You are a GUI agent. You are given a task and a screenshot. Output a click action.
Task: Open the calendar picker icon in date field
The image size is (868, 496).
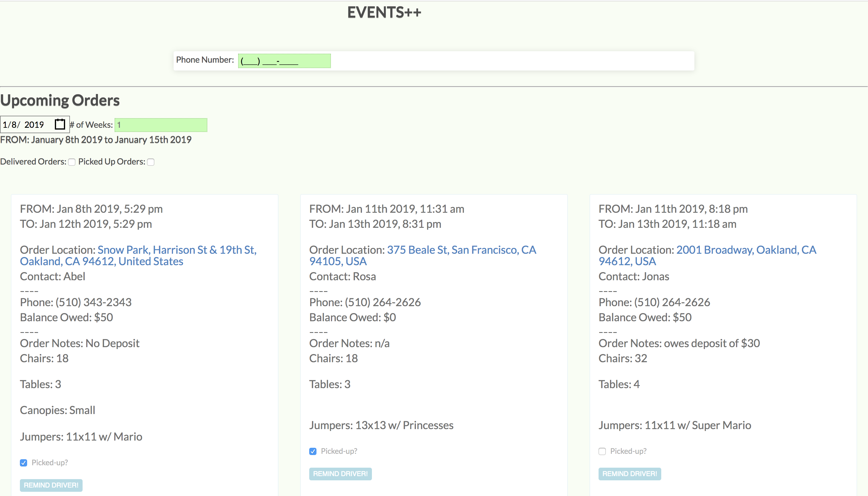tap(60, 124)
